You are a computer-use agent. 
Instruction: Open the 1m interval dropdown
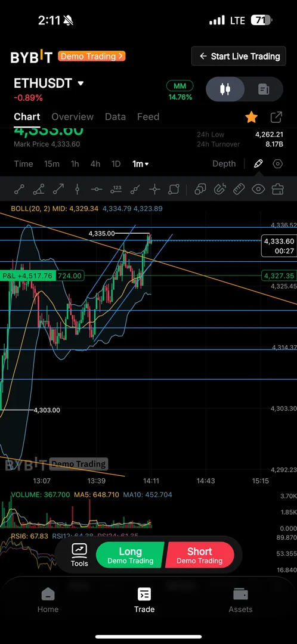pos(141,164)
